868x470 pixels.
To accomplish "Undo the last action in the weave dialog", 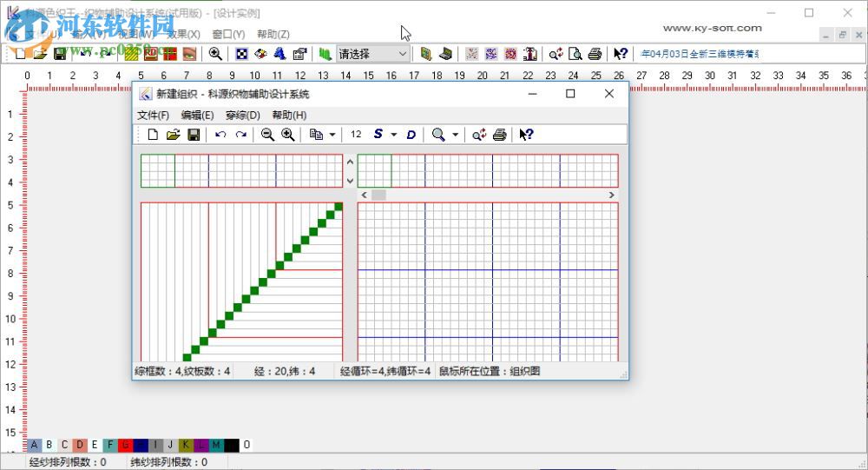I will [x=220, y=135].
